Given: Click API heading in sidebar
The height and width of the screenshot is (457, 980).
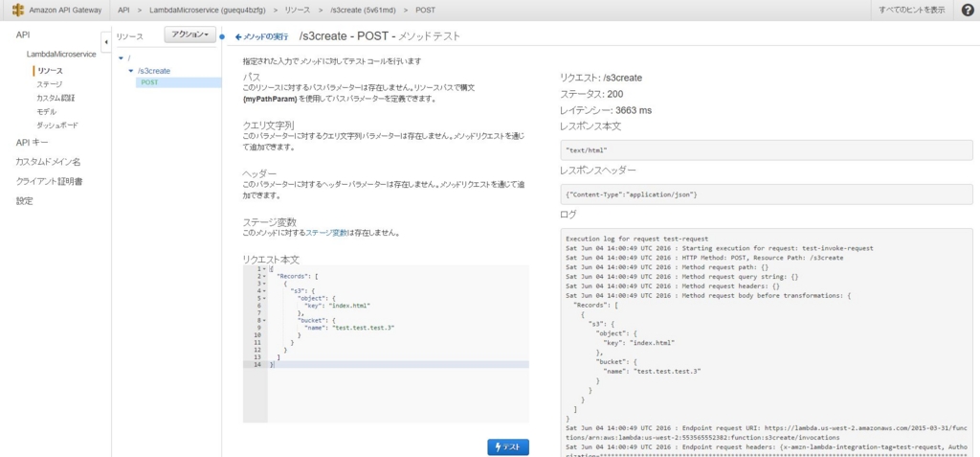Looking at the screenshot, I should [23, 35].
